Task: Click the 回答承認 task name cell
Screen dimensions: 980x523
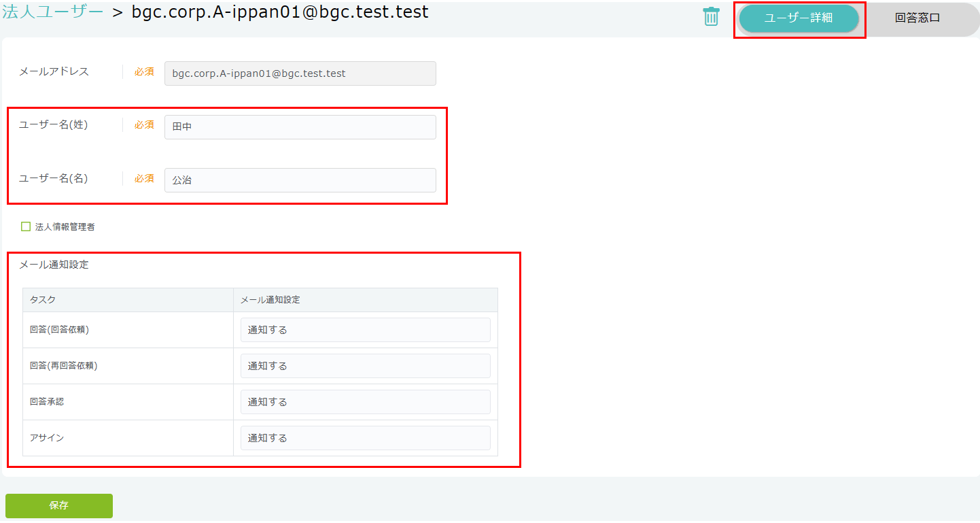Action: click(47, 402)
